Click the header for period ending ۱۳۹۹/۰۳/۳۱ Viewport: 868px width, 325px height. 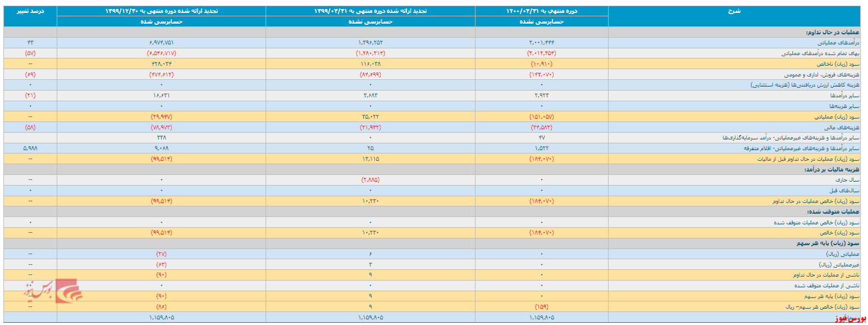click(371, 11)
